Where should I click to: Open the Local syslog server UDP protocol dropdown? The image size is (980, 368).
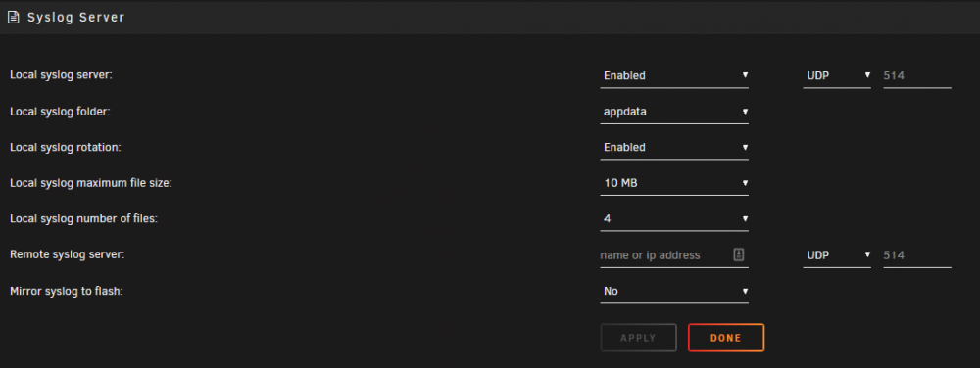click(x=837, y=75)
